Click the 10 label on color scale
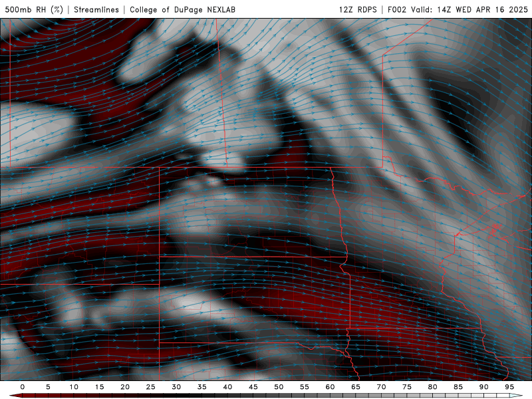 coord(74,387)
